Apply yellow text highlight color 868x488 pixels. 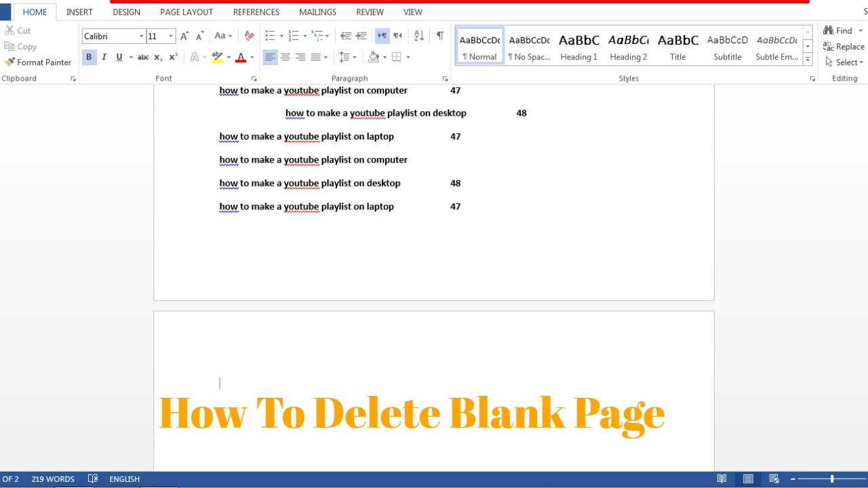click(217, 58)
